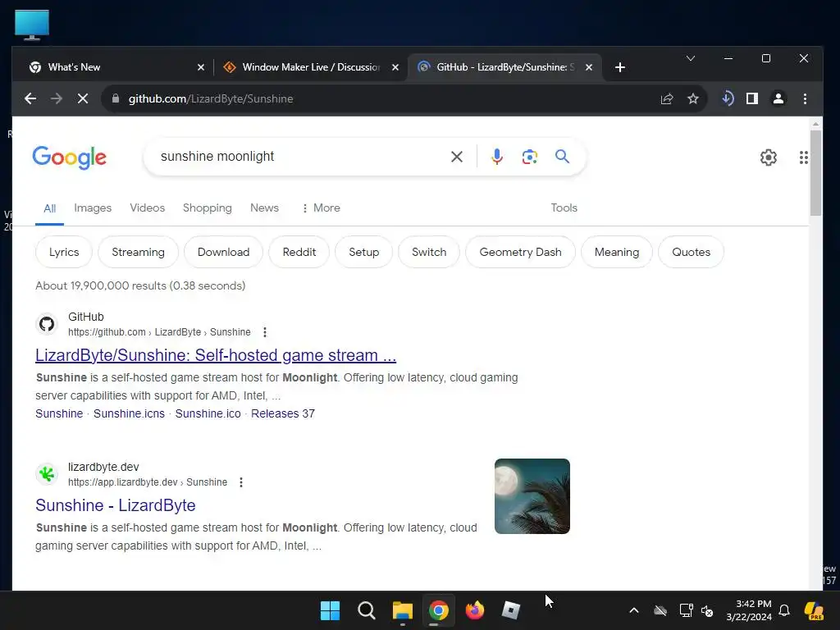Open the Releases 37 sitelink
This screenshot has height=630, width=840.
point(283,413)
